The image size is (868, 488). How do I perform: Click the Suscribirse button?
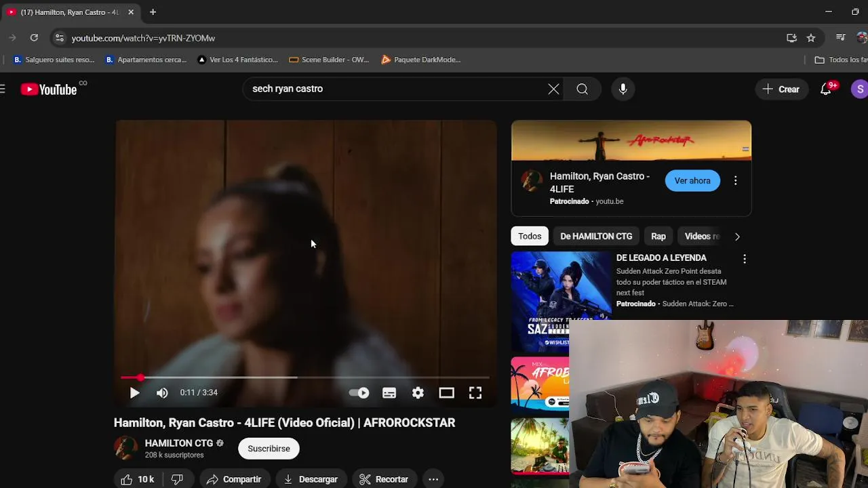click(269, 449)
